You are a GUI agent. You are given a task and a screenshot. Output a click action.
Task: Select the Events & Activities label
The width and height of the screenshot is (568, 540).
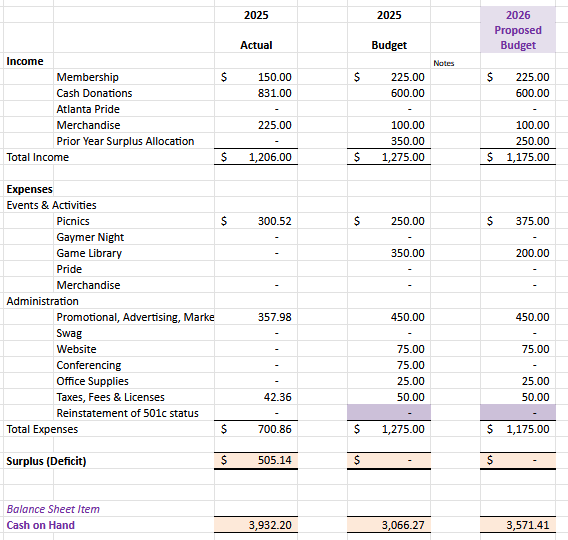[x=51, y=205]
